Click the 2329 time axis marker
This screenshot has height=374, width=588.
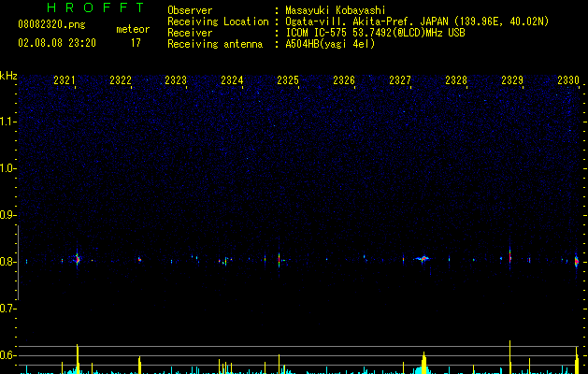pos(512,80)
